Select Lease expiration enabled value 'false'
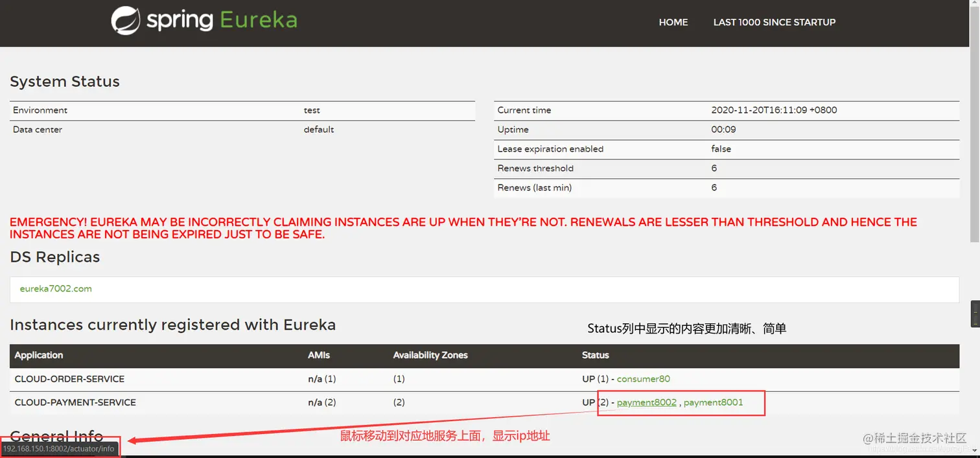This screenshot has width=980, height=458. point(721,149)
